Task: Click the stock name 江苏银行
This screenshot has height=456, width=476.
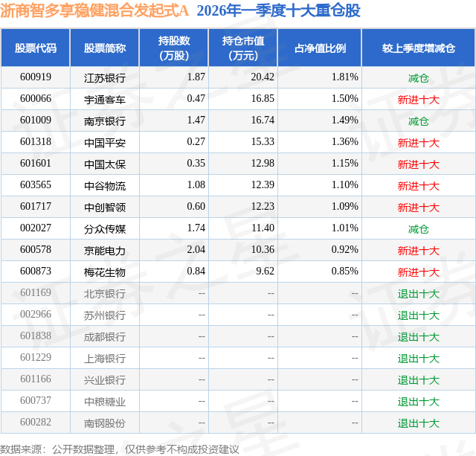Action: tap(105, 78)
